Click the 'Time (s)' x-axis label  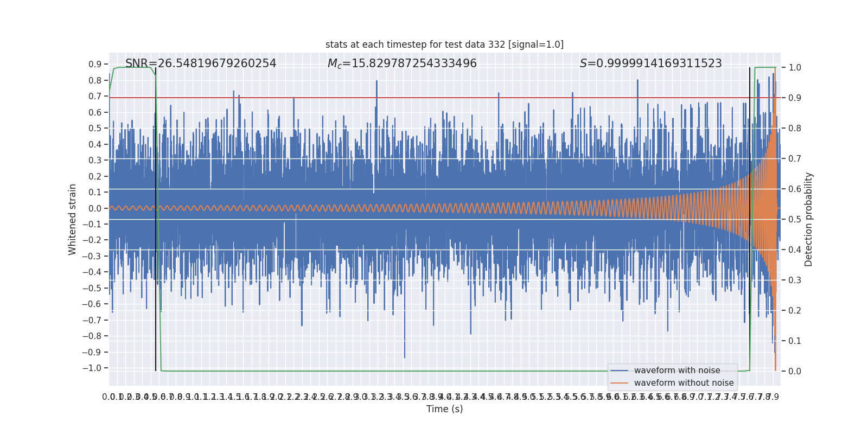click(x=444, y=409)
